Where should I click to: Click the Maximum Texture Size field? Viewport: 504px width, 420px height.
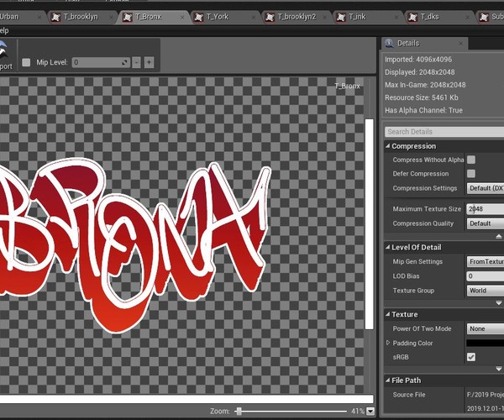[486, 209]
